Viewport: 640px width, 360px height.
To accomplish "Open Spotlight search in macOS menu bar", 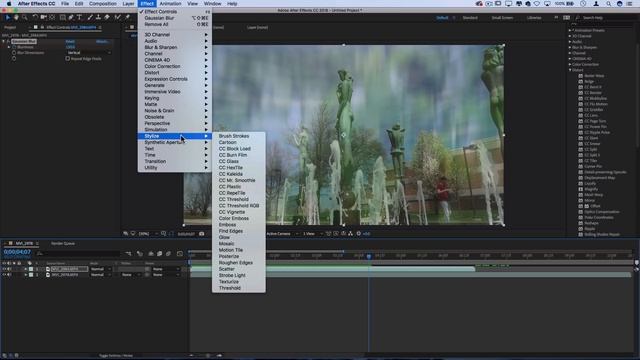I will 609,4.
